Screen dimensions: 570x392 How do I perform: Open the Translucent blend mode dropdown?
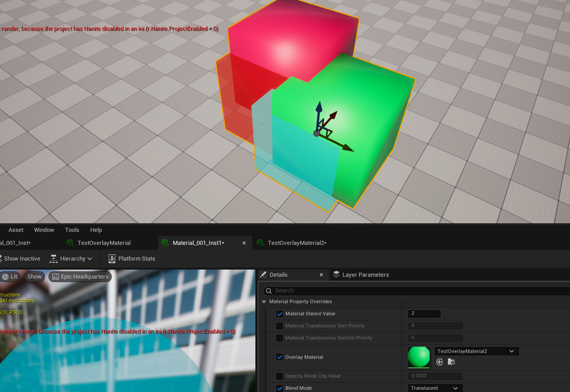tap(435, 388)
